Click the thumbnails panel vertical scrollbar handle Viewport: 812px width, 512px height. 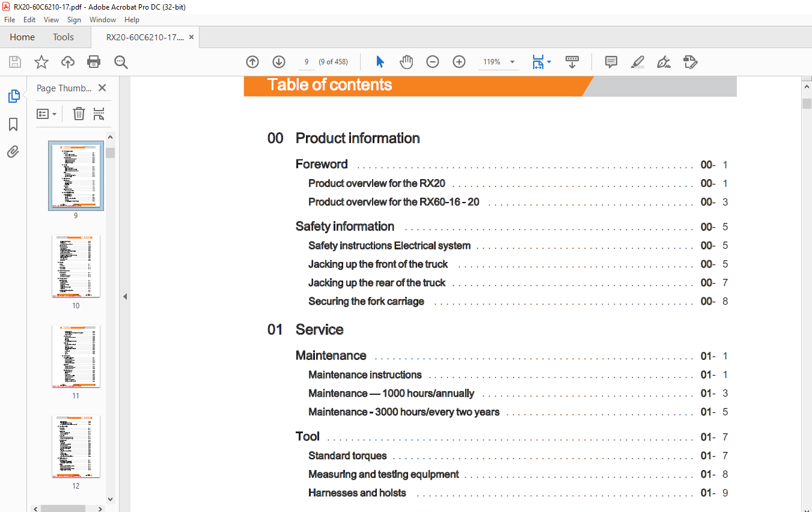(110, 153)
